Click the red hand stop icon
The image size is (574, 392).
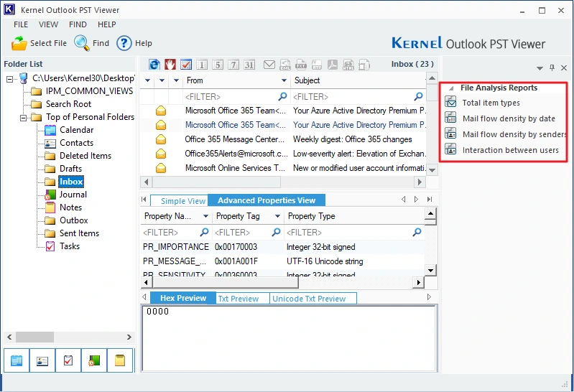point(170,65)
